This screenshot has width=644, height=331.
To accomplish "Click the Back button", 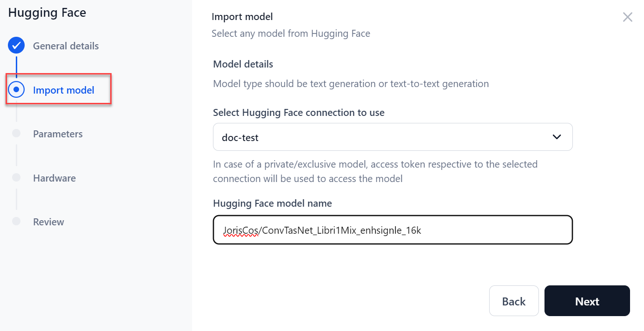I will click(513, 301).
